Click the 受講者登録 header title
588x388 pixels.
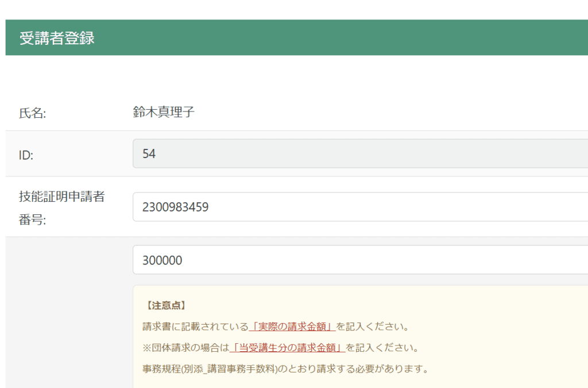tap(57, 39)
